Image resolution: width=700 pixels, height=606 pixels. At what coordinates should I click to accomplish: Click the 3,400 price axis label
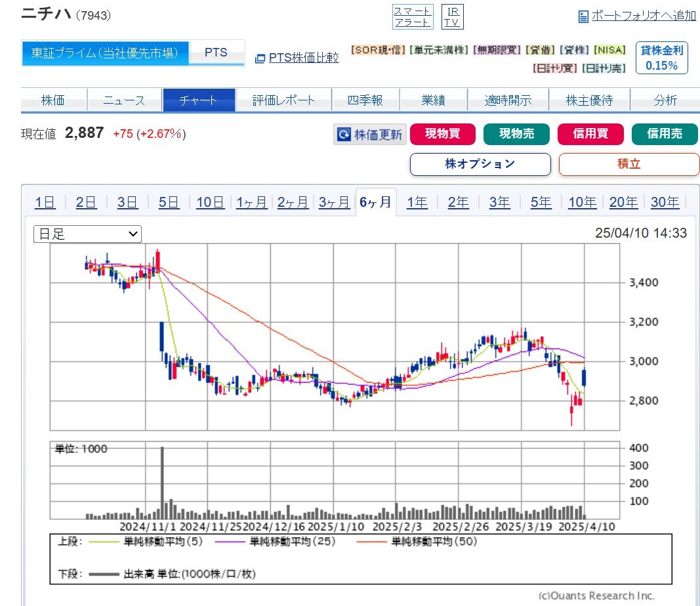pyautogui.click(x=644, y=282)
